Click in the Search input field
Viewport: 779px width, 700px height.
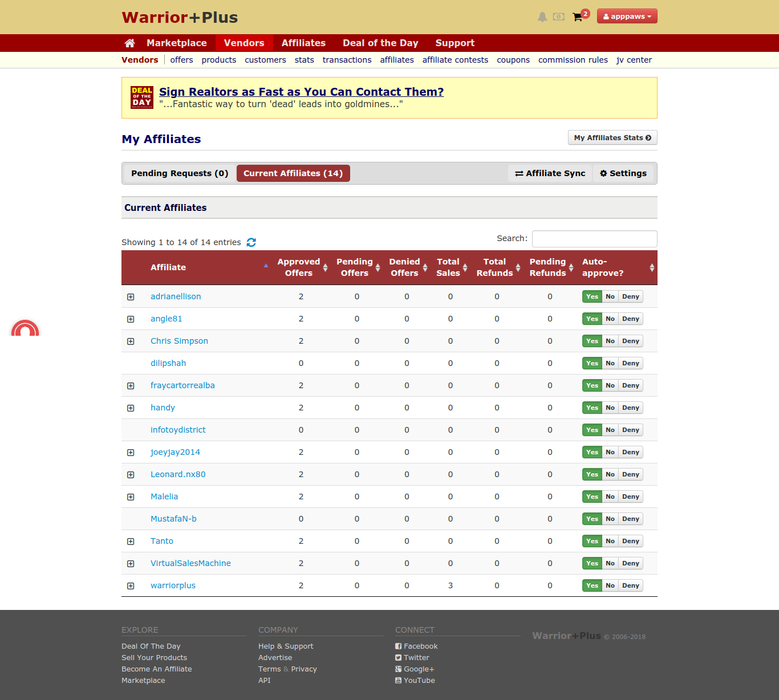coord(594,239)
